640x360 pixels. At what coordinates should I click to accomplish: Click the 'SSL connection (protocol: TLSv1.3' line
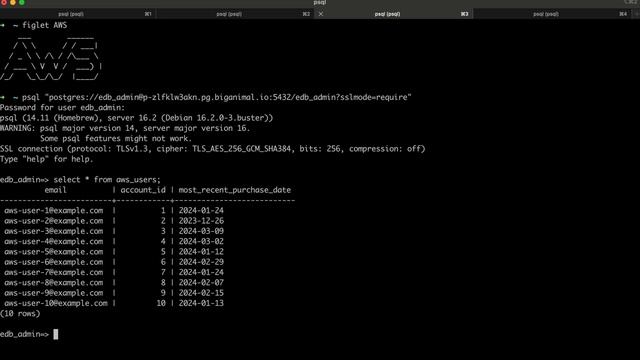coord(213,149)
